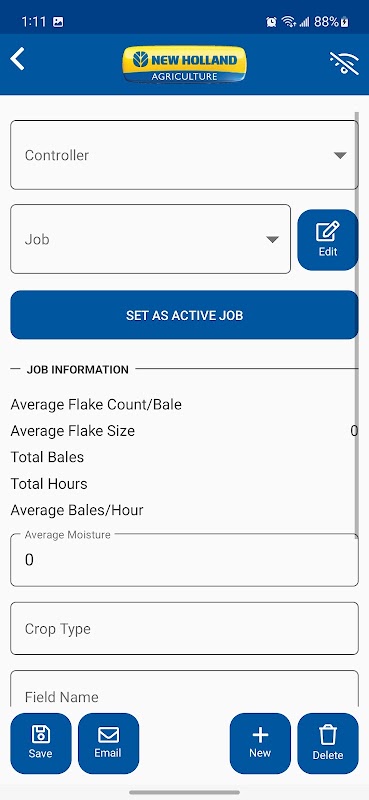Viewport: 369px width, 800px height.
Task: Email the job report
Action: [x=108, y=743]
